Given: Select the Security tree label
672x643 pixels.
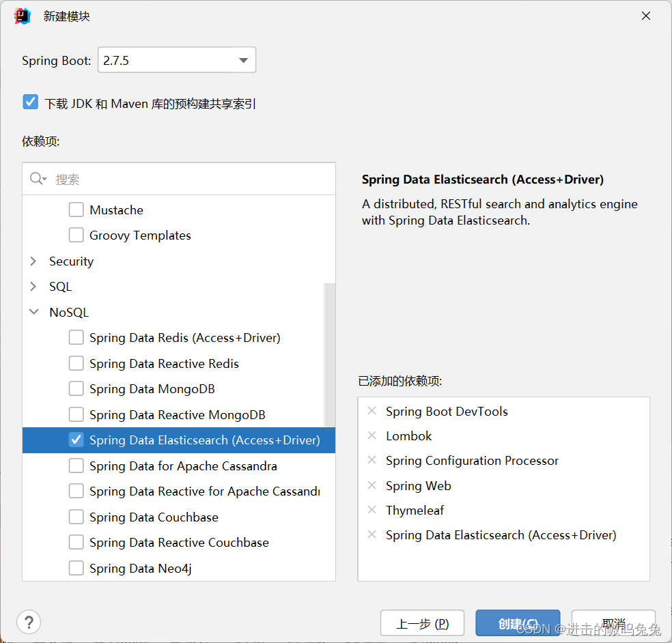Looking at the screenshot, I should (71, 261).
